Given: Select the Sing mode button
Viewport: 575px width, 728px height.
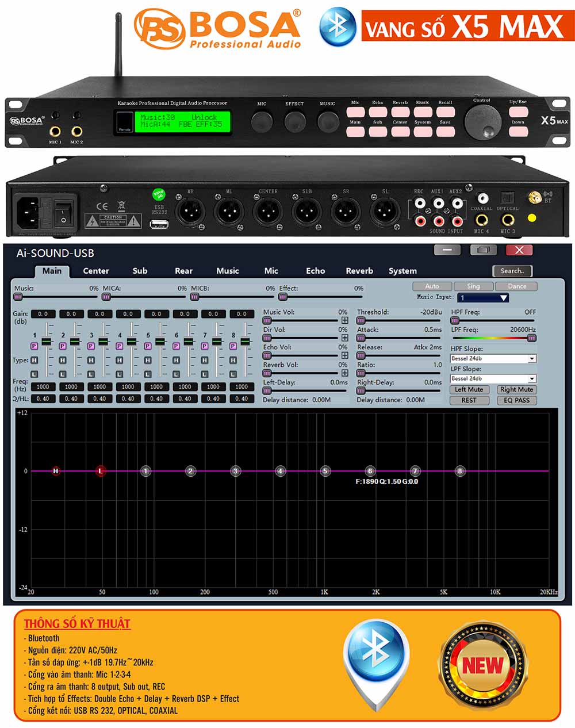Looking at the screenshot, I should (473, 286).
